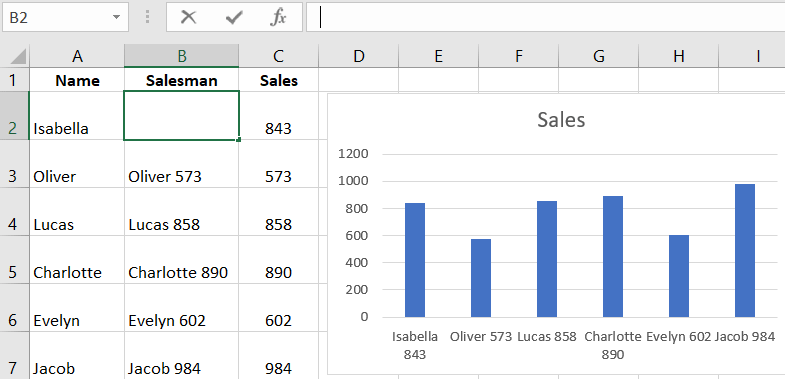Select the cell with value 602
Screen dimensions: 785x379
tap(278, 308)
